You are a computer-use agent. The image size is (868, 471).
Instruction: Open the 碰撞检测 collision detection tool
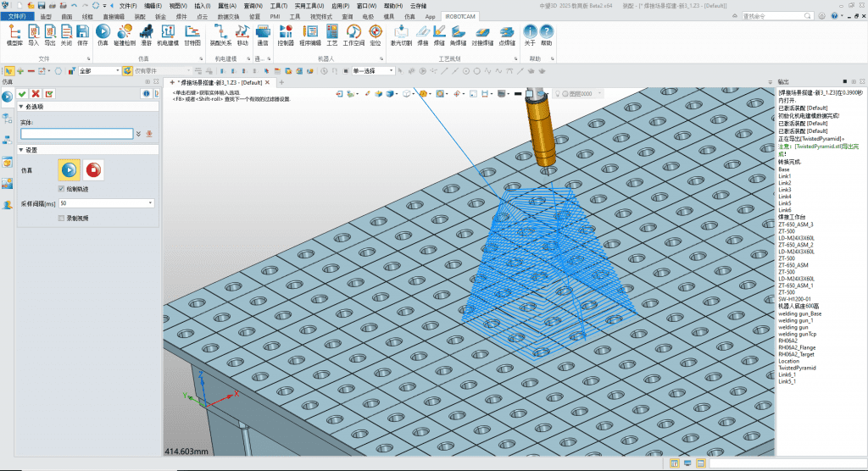pos(125,35)
